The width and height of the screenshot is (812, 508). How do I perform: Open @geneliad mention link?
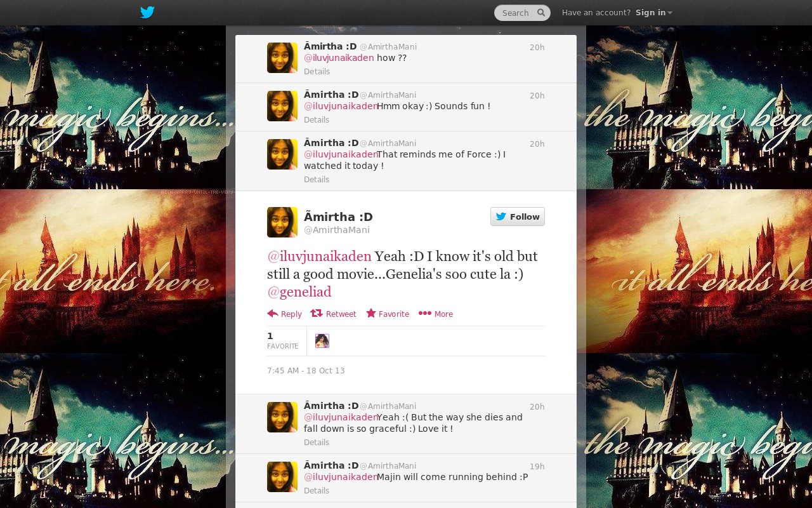(x=299, y=291)
